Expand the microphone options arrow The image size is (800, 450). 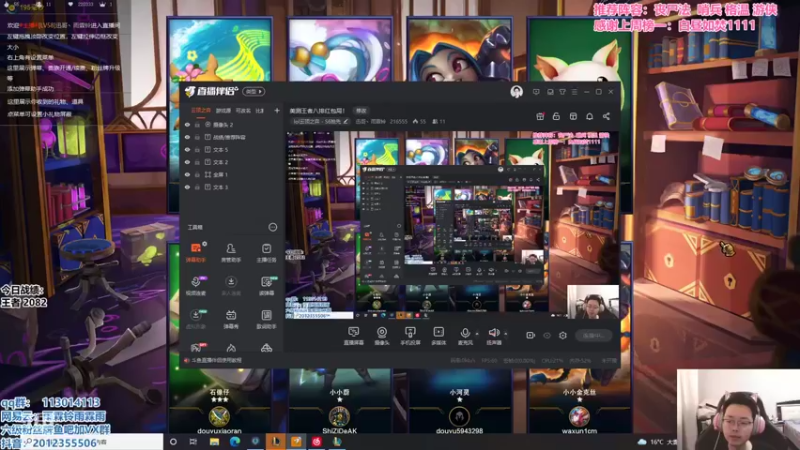coord(477,334)
